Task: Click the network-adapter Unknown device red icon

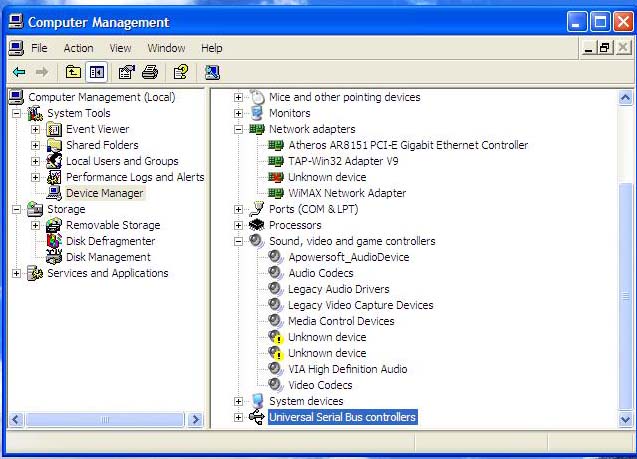Action: pos(276,177)
